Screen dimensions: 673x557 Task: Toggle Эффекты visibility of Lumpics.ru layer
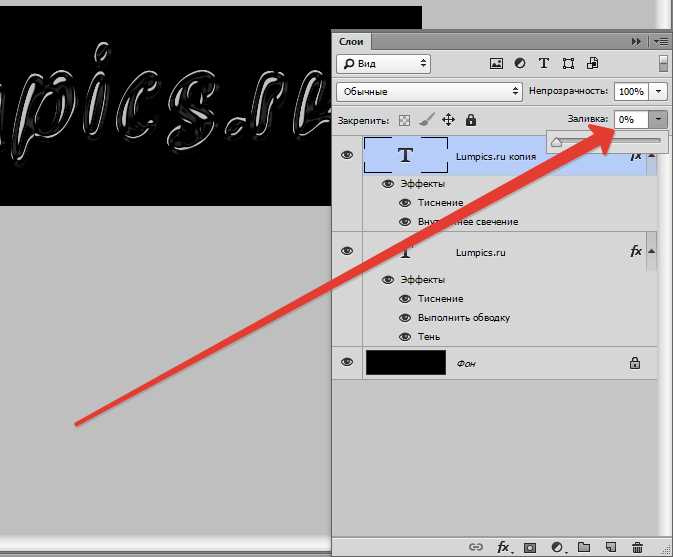388,280
